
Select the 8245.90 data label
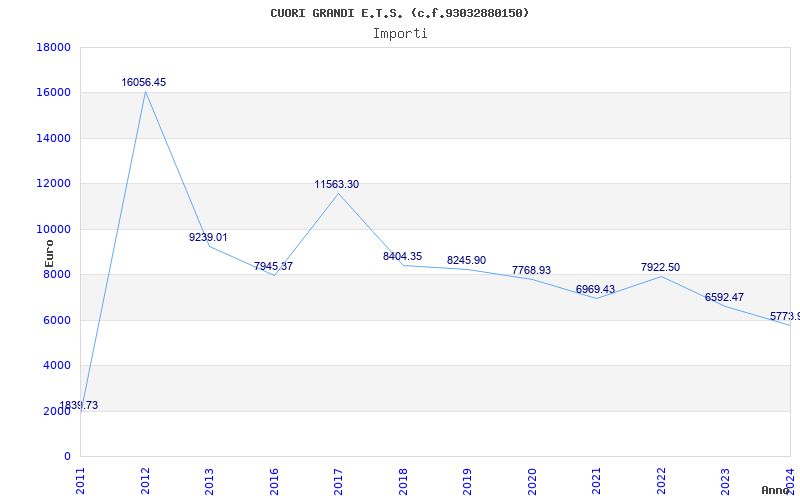pyautogui.click(x=466, y=260)
